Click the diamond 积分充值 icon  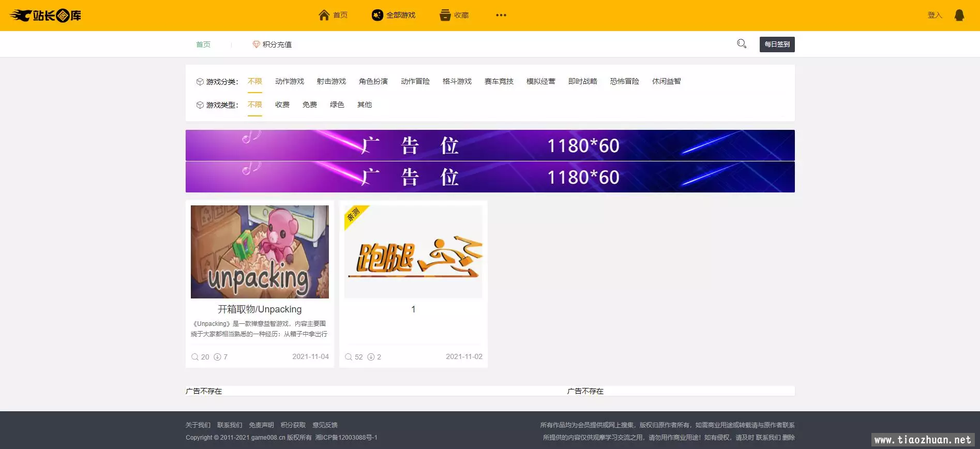point(256,44)
